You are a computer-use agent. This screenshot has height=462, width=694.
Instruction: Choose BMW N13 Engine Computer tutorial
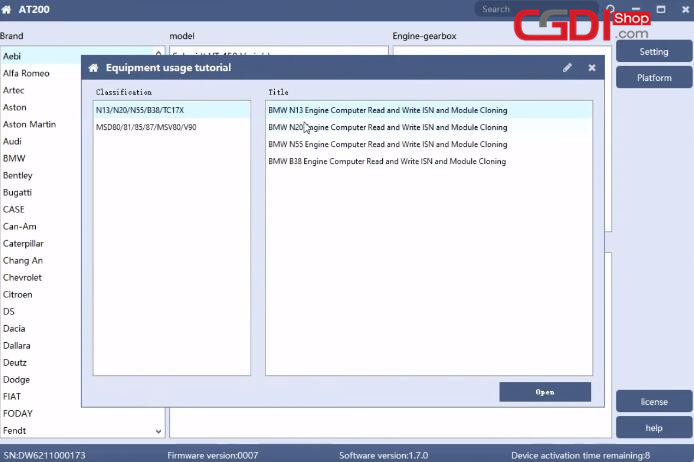(387, 110)
